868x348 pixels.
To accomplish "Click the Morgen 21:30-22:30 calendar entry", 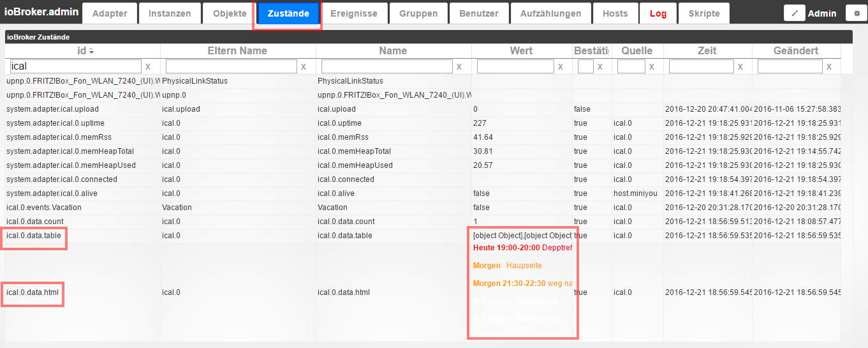I will coord(522,283).
